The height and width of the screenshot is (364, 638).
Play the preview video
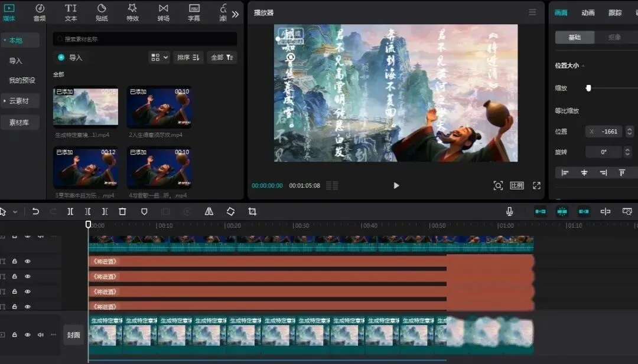point(396,186)
